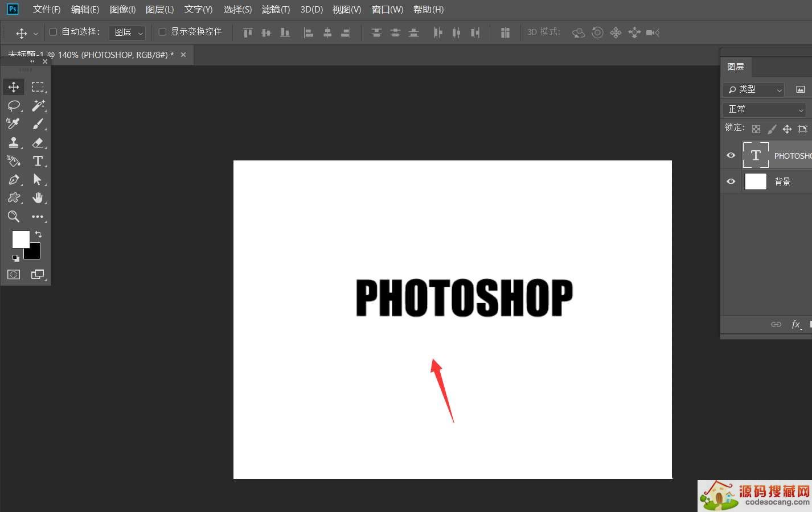This screenshot has height=512, width=812.
Task: Reset to default foreground and background colors
Action: (15, 258)
